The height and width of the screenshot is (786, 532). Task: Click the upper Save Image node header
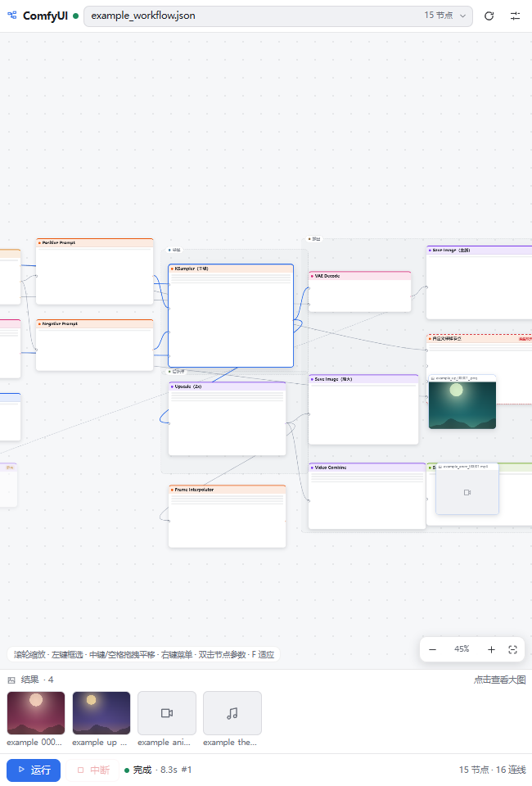tap(479, 250)
